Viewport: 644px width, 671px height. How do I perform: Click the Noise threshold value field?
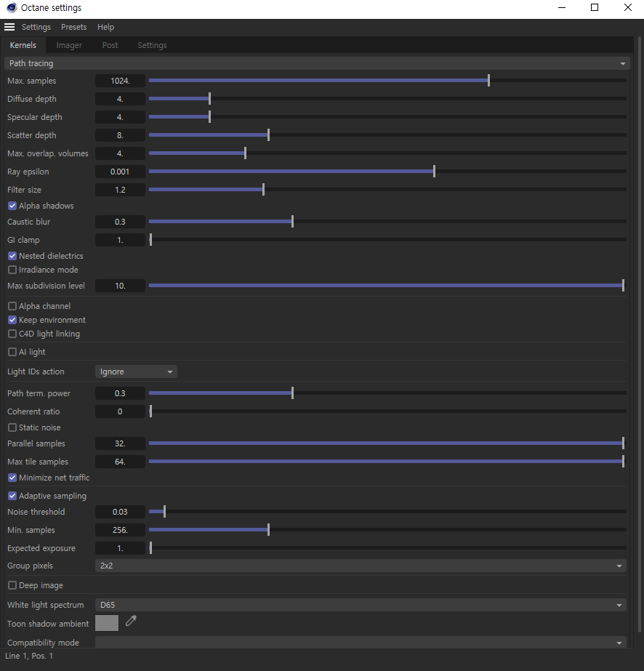(x=120, y=512)
